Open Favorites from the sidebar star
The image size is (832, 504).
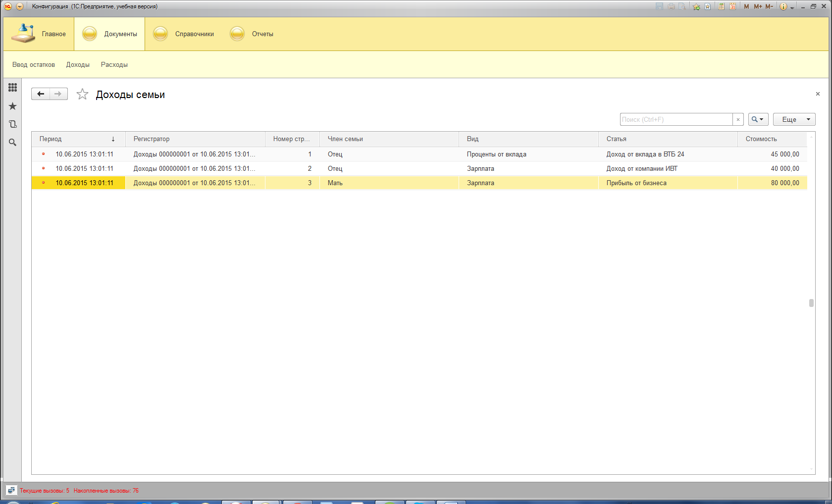(x=13, y=106)
